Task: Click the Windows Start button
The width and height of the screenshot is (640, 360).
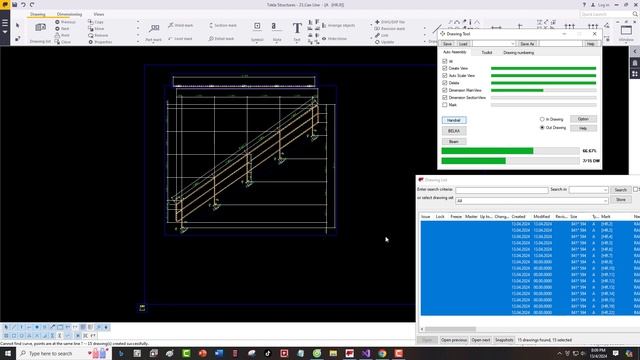Action: pyautogui.click(x=8, y=353)
